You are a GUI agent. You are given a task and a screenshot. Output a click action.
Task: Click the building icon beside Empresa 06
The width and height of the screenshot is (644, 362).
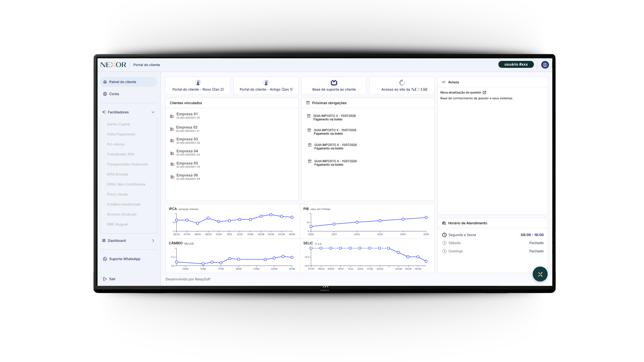172,177
